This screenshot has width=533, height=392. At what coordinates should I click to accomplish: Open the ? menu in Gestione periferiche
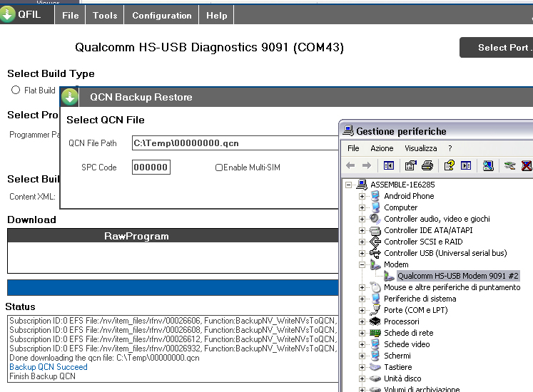click(x=450, y=148)
